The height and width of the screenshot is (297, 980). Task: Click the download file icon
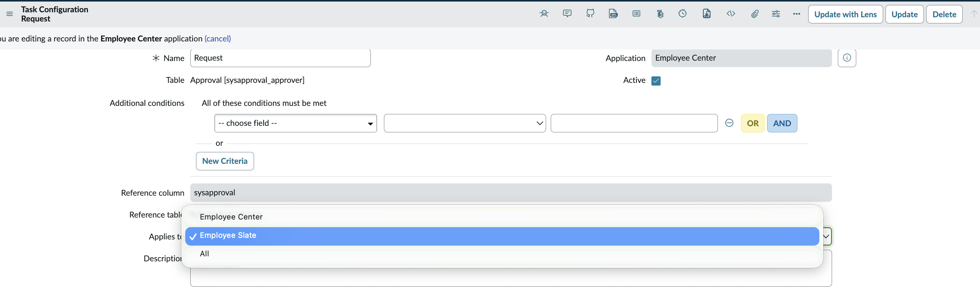point(706,14)
